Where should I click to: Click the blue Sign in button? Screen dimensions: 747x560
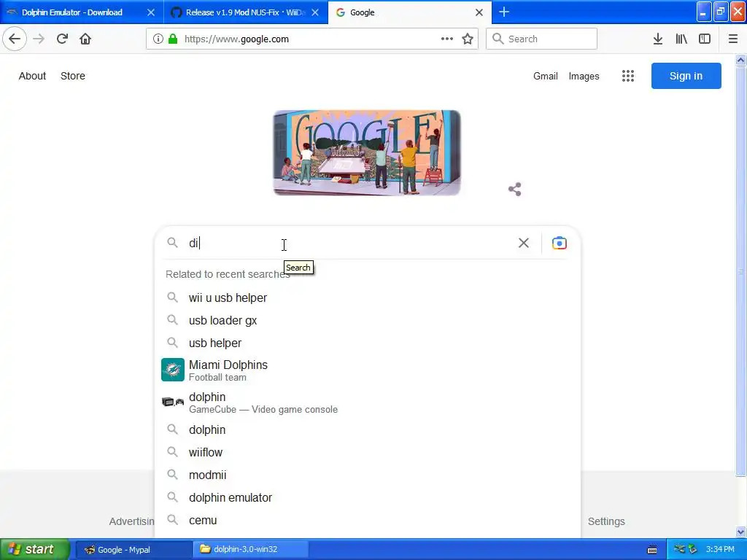(686, 76)
